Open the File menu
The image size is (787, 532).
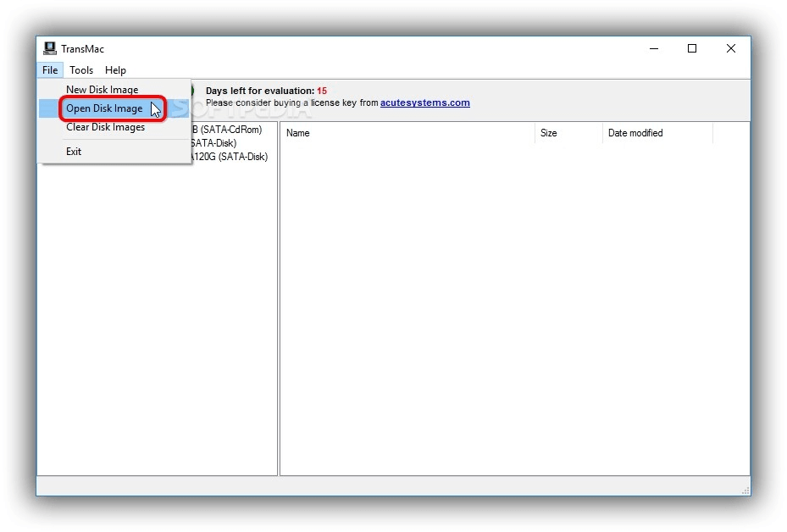click(x=49, y=70)
